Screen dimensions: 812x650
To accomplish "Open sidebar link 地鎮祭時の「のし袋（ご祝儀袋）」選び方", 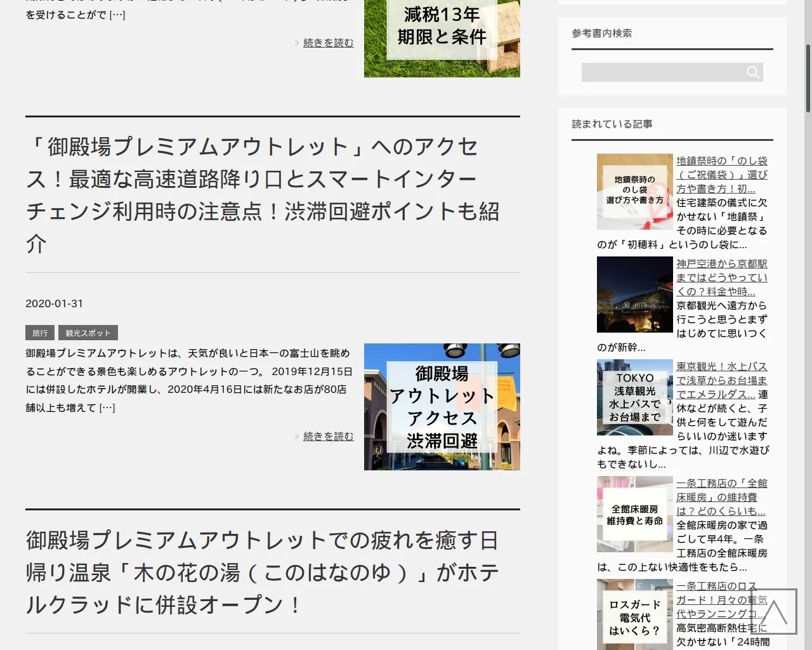I will click(722, 175).
